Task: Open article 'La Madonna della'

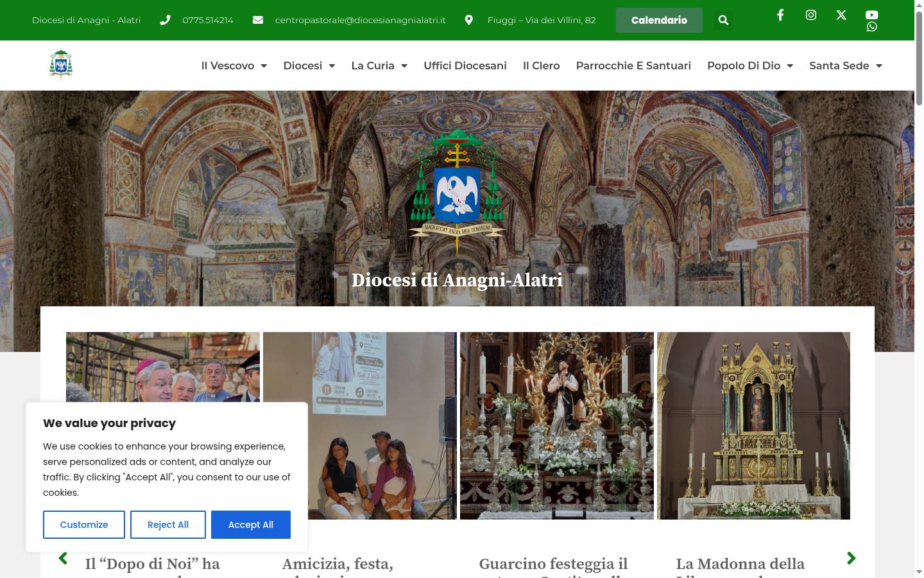Action: tap(740, 564)
